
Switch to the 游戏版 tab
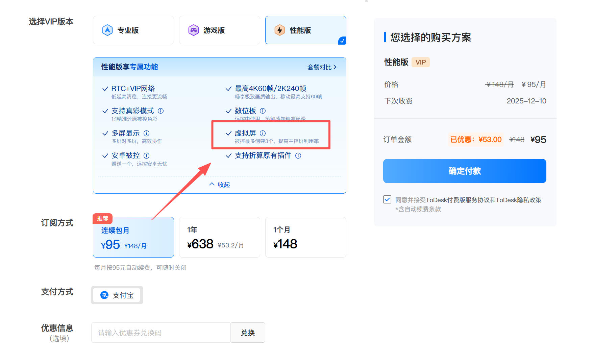point(219,30)
